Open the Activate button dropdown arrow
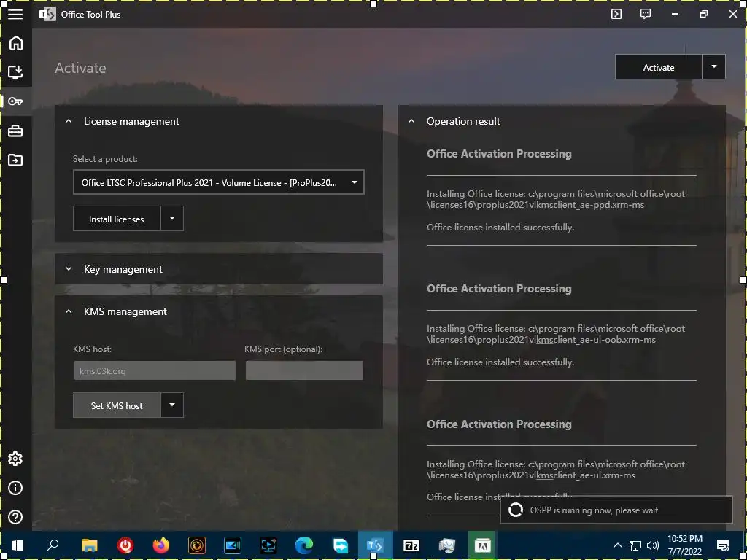Image resolution: width=747 pixels, height=560 pixels. pyautogui.click(x=714, y=67)
